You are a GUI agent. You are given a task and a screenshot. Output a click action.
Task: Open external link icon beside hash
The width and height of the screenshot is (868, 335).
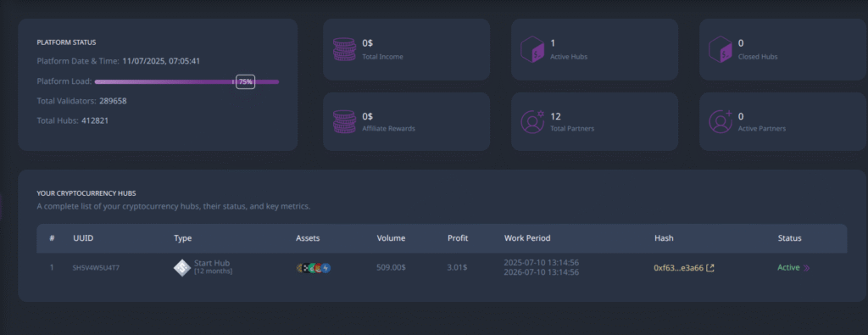pyautogui.click(x=710, y=268)
